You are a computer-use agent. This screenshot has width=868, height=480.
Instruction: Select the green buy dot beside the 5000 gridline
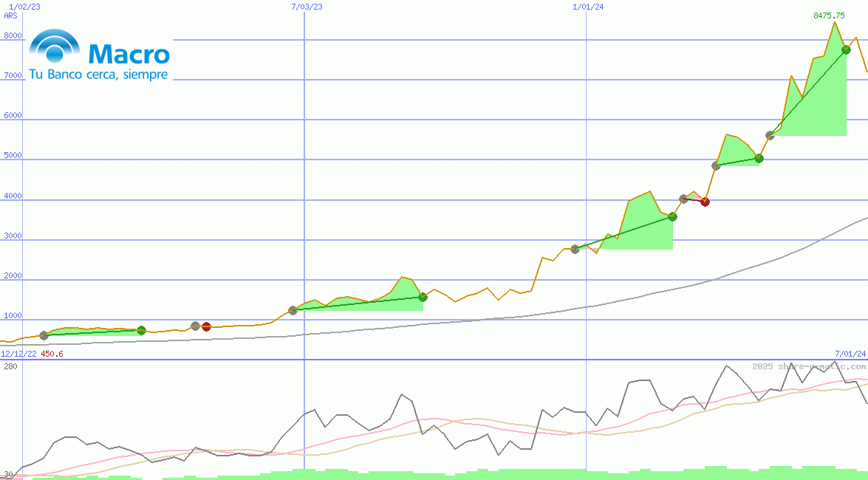(x=759, y=158)
